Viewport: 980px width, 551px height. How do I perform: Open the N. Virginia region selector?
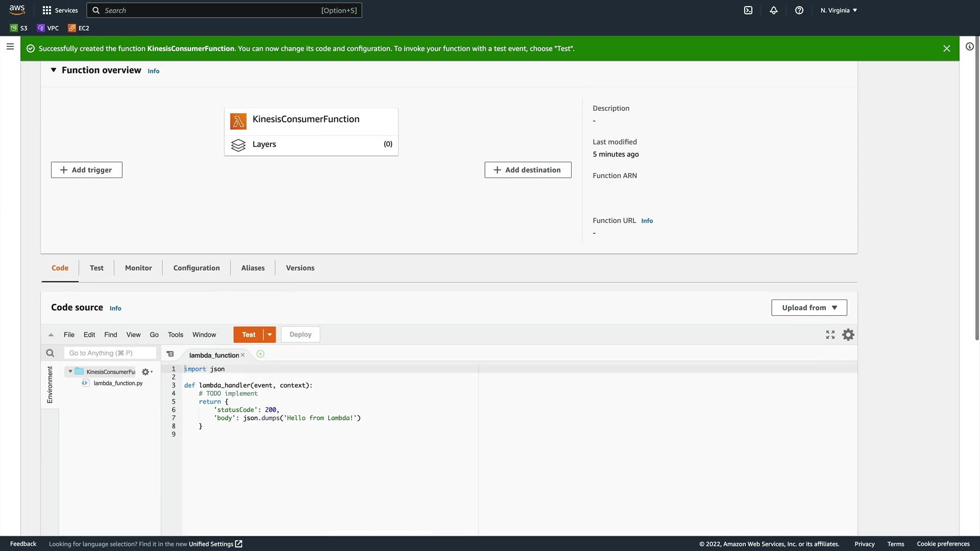[x=839, y=10]
